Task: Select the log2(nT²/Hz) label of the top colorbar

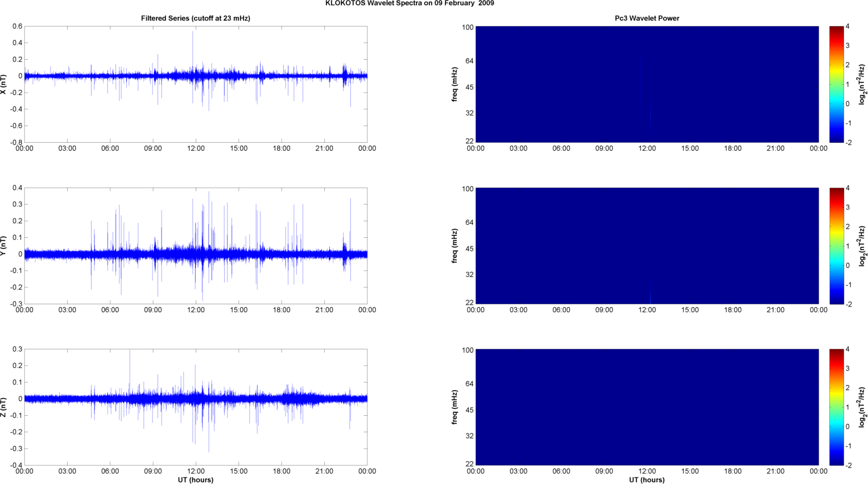Action: point(862,84)
